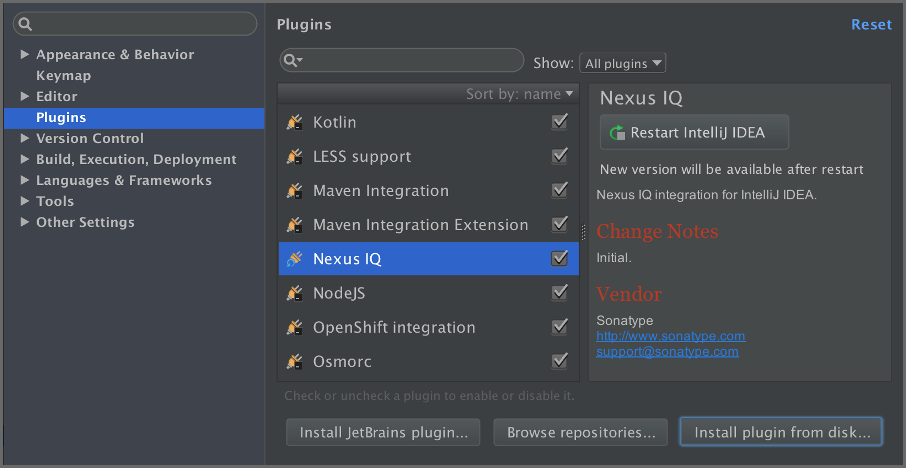The width and height of the screenshot is (906, 468).
Task: Toggle the OpenShift integration checkbox
Action: coord(559,327)
